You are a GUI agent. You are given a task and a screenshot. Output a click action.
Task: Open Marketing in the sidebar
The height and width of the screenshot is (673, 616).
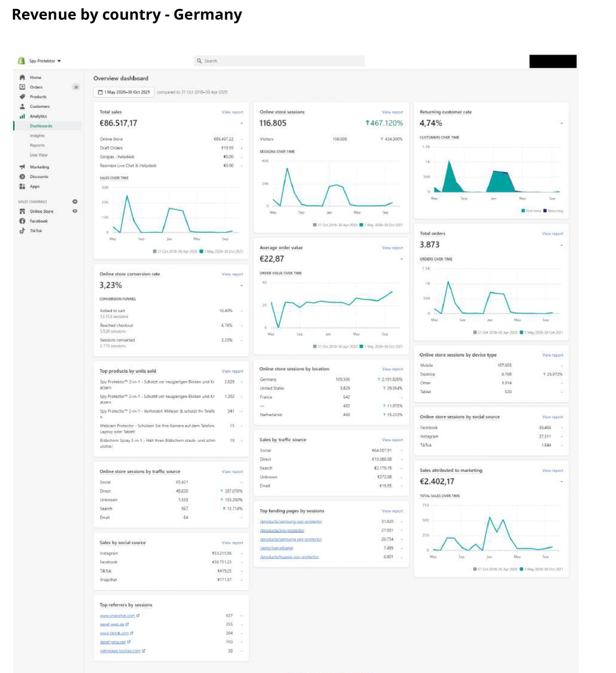pyautogui.click(x=39, y=167)
